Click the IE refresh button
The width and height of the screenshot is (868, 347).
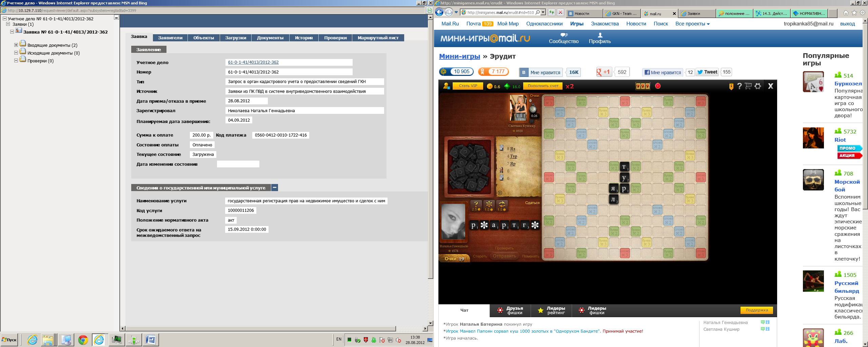point(552,13)
